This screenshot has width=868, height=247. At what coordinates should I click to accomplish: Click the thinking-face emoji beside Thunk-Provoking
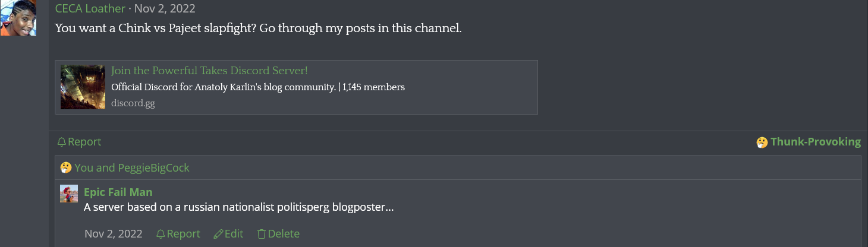click(762, 142)
